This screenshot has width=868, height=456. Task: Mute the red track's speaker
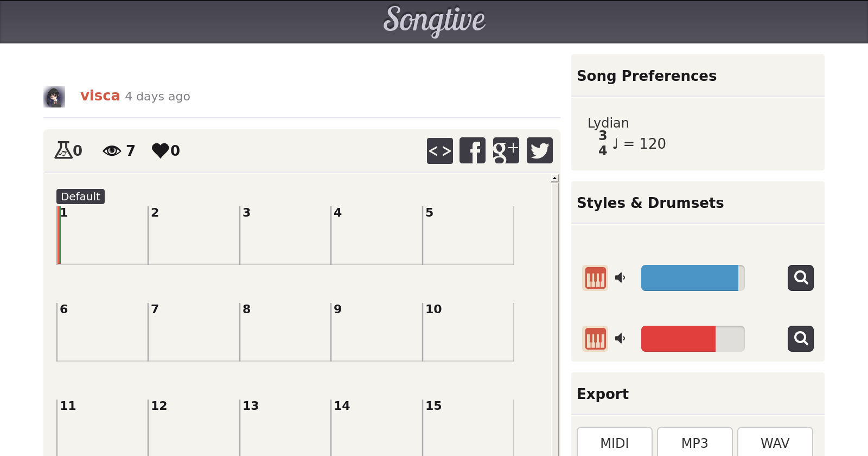620,339
